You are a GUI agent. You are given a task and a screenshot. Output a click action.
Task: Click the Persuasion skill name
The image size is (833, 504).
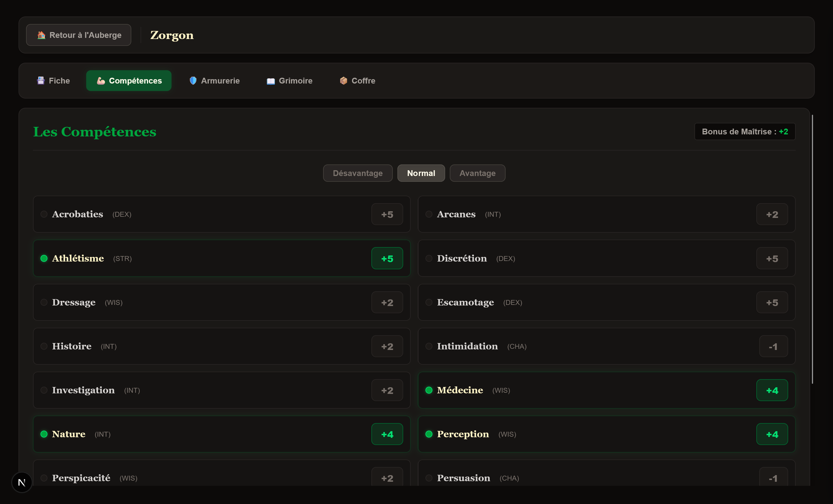[x=463, y=478]
